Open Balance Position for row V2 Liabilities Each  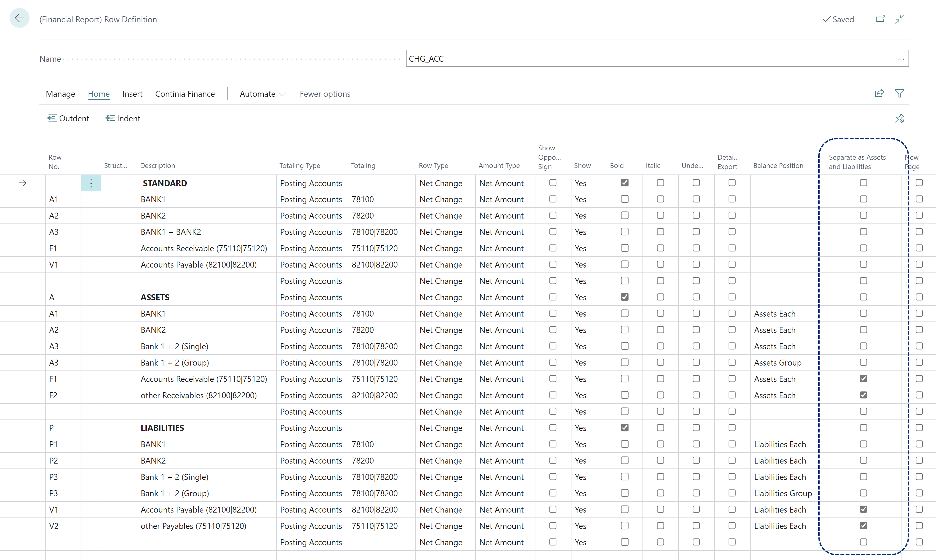click(x=788, y=526)
